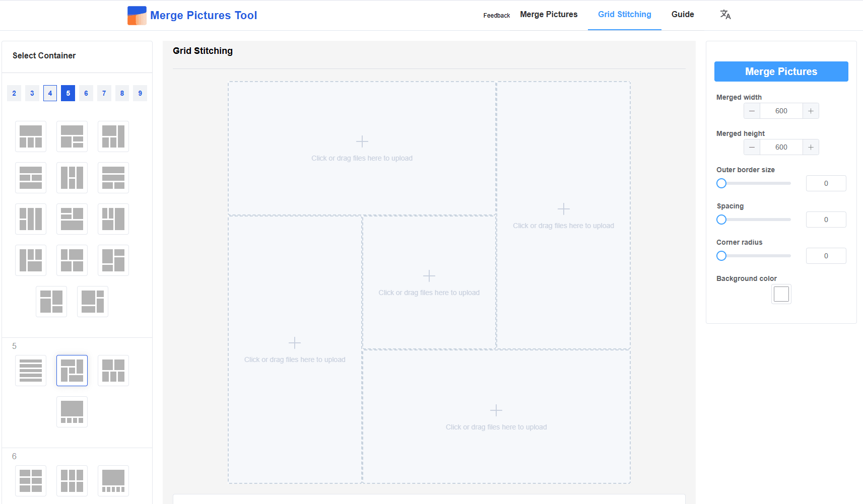Image resolution: width=863 pixels, height=504 pixels.
Task: Open the Merge Pictures nav tab
Action: pos(549,15)
